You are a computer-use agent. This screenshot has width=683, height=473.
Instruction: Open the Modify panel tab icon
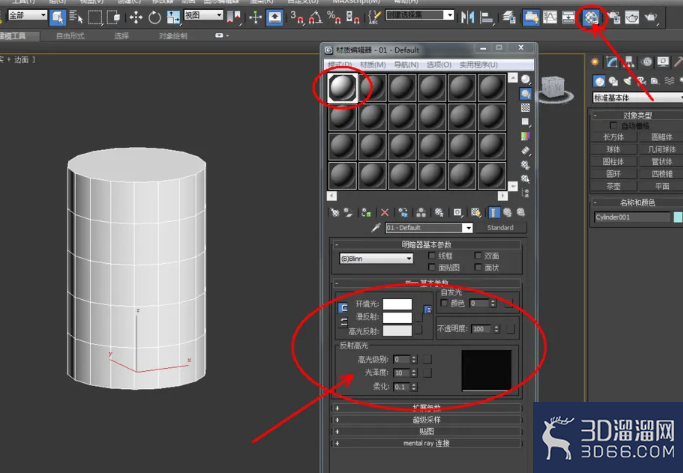[x=612, y=62]
